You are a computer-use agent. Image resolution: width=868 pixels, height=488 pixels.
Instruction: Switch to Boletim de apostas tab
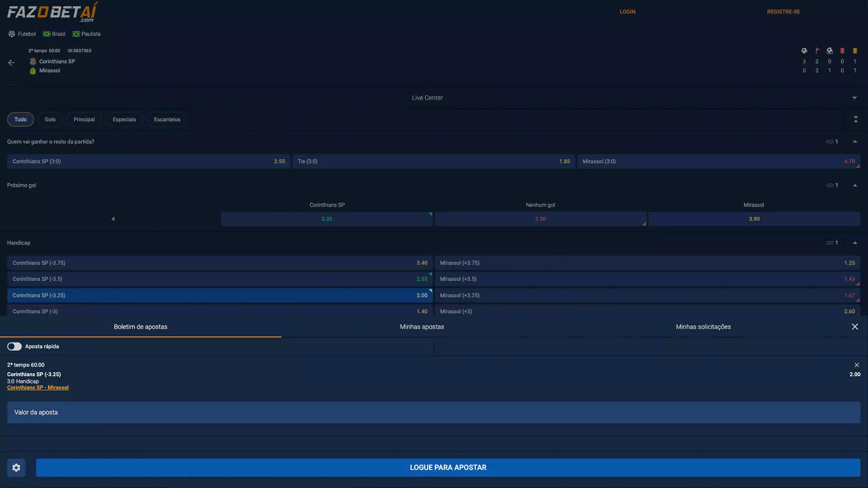141,327
